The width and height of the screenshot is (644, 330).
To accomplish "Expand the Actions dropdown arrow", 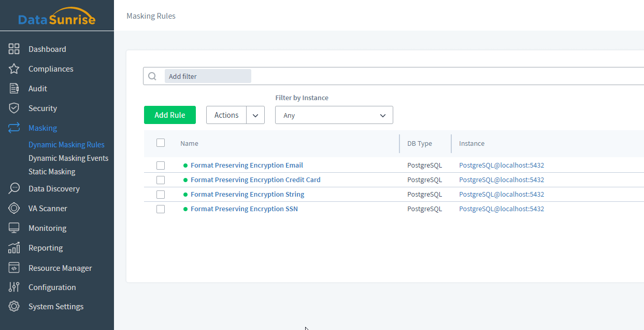I will [x=255, y=115].
